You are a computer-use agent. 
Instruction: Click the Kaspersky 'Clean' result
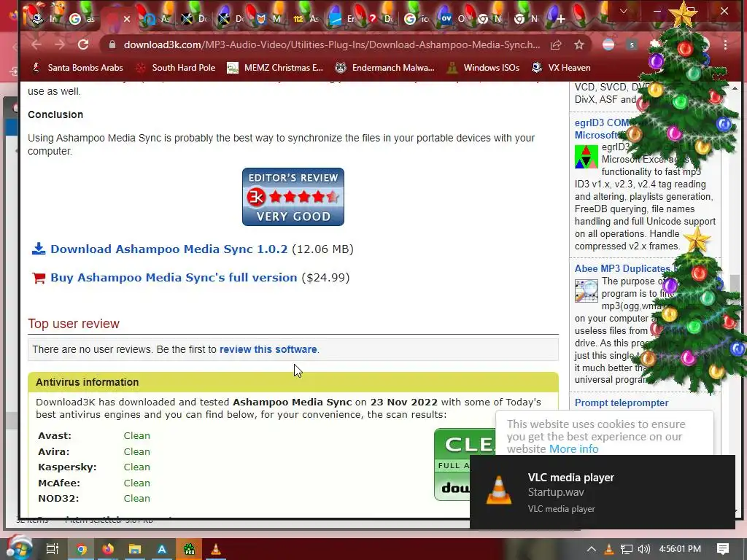[x=136, y=467]
